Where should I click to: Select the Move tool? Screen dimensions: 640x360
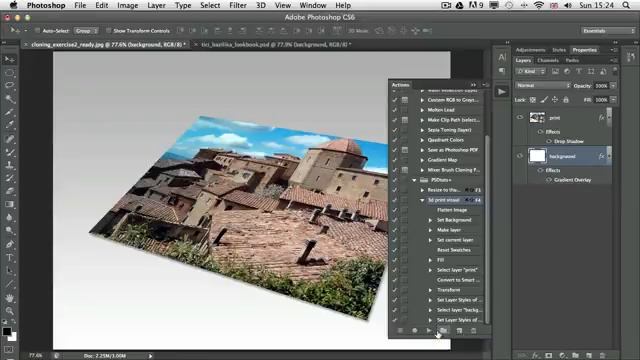coord(9,60)
